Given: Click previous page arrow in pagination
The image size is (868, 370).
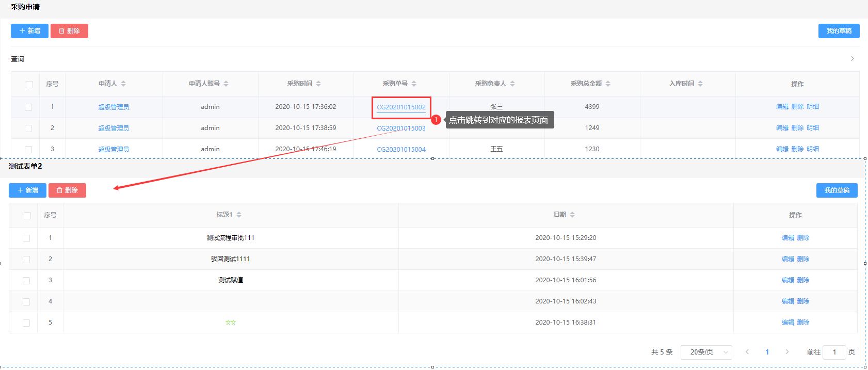Looking at the screenshot, I should (x=747, y=352).
